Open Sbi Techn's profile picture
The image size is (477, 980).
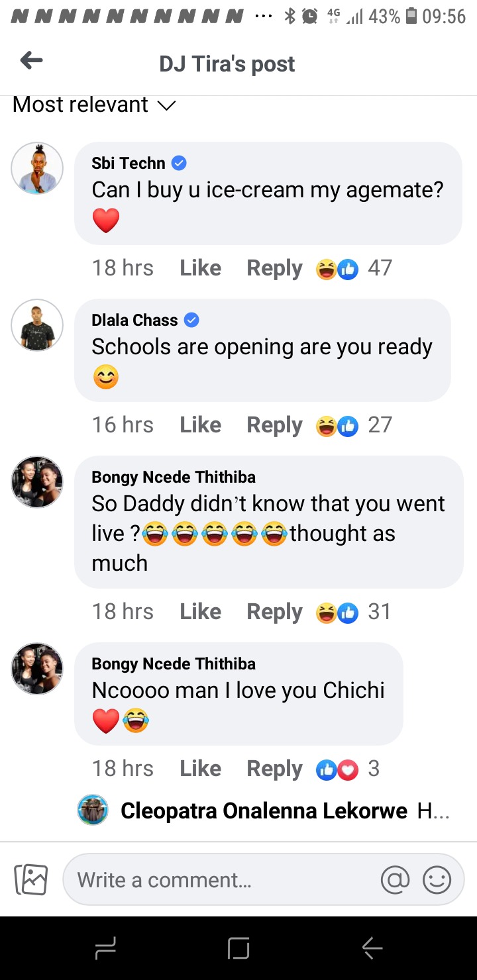37,168
